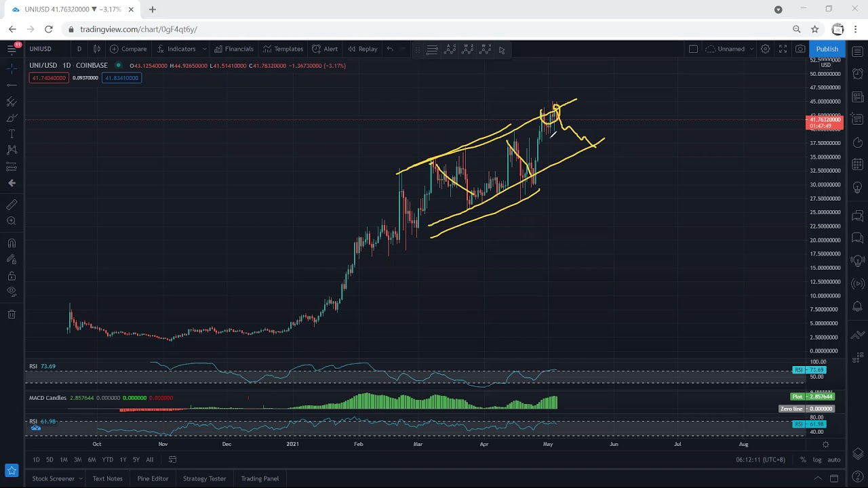This screenshot has height=488, width=868.
Task: Create an Alert
Action: tap(325, 49)
